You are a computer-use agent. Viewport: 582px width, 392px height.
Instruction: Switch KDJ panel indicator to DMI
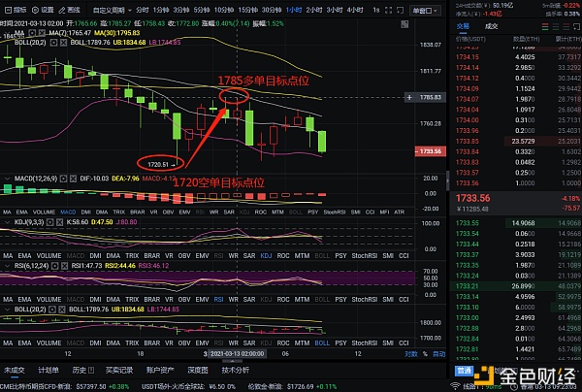point(95,256)
